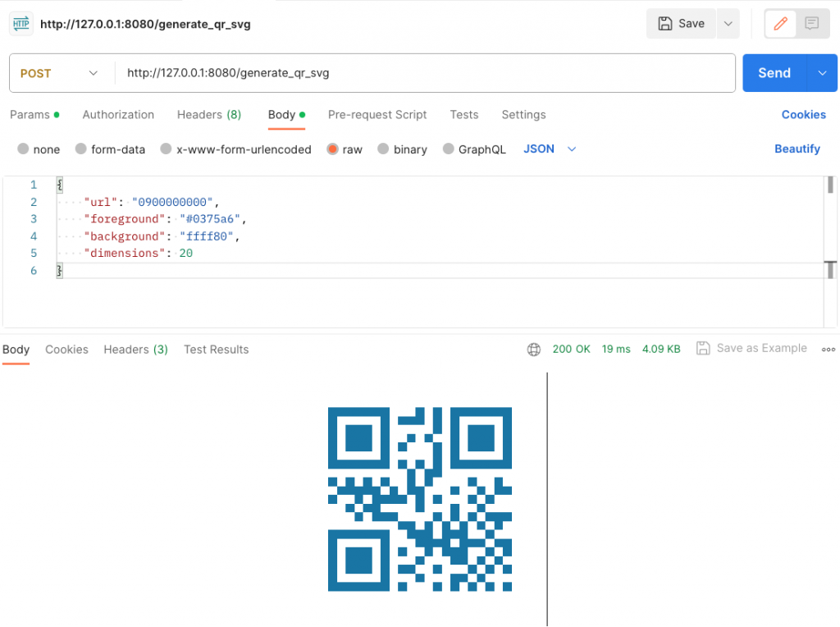Expand the Save options arrow
The image size is (840, 627).
tap(728, 24)
